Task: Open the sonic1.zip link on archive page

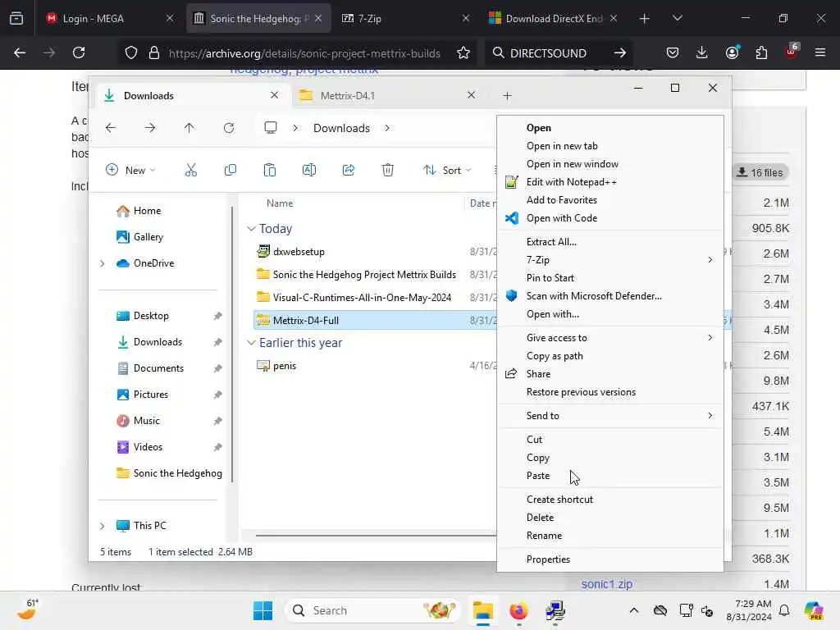Action: [606, 584]
